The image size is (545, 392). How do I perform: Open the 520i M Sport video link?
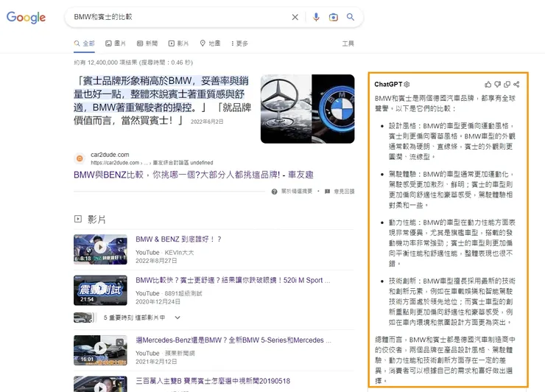point(233,280)
